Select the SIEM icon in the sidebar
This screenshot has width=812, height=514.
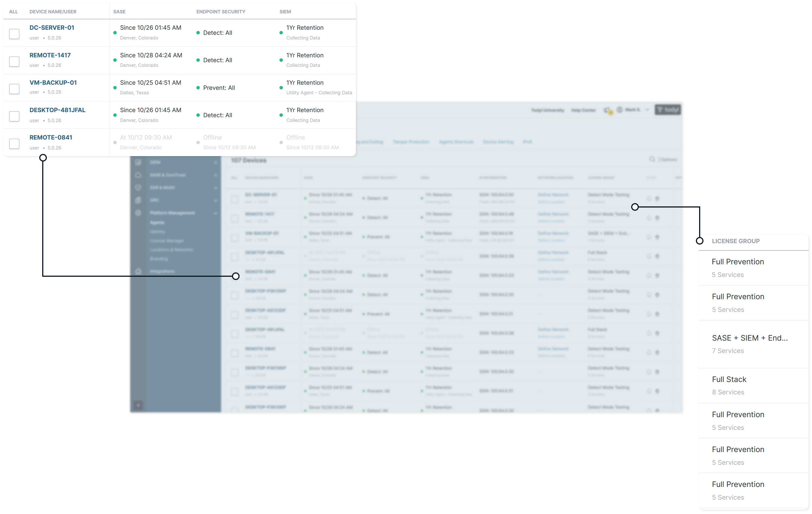tap(138, 162)
